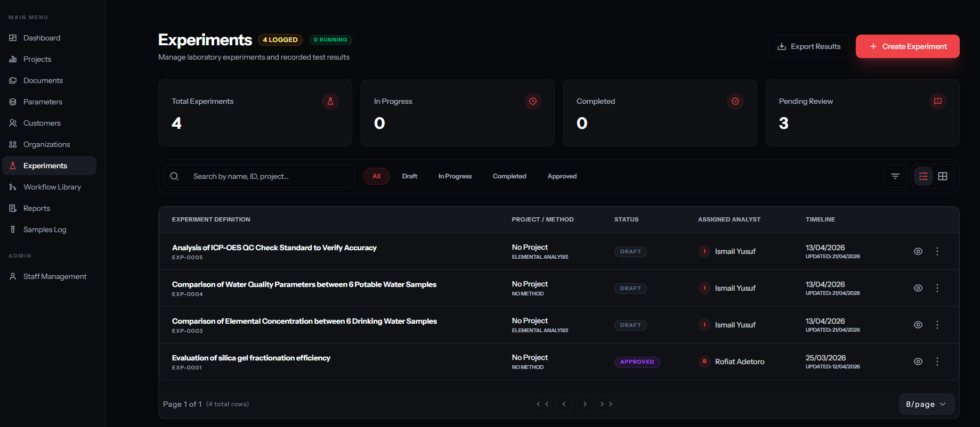
Task: Jump to first page of results
Action: click(x=542, y=404)
